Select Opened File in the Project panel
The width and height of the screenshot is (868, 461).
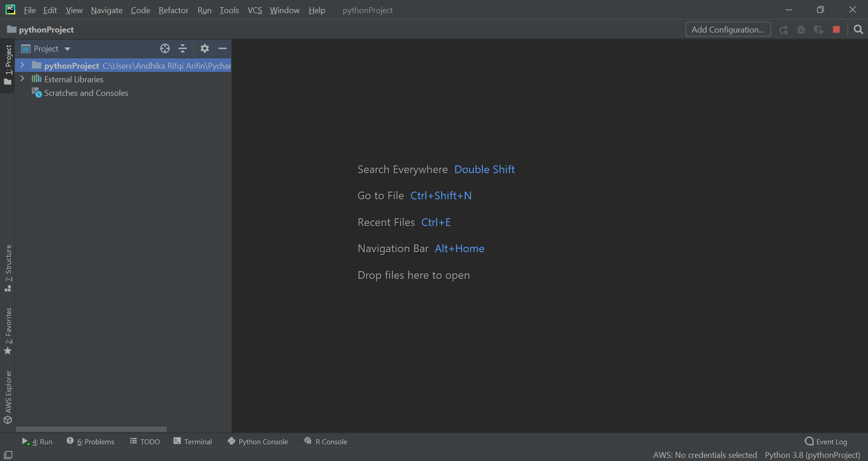click(x=165, y=48)
